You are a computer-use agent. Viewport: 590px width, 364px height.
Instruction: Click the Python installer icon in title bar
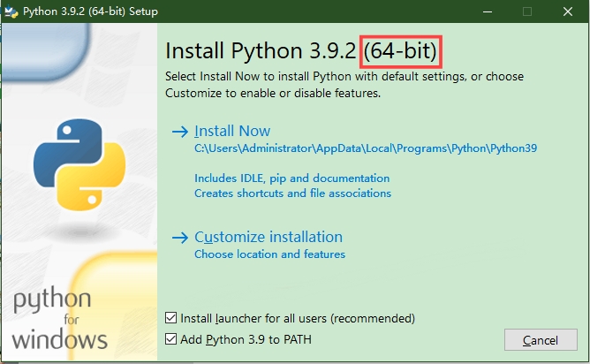point(11,11)
